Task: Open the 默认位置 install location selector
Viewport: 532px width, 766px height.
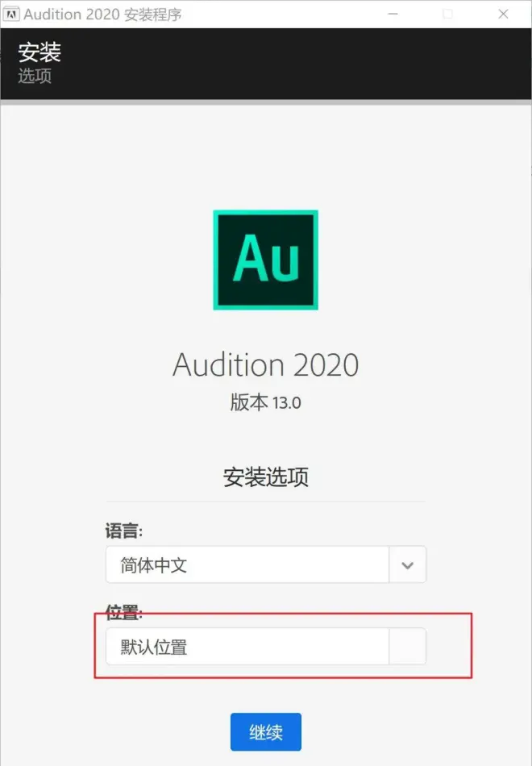Action: (247, 647)
